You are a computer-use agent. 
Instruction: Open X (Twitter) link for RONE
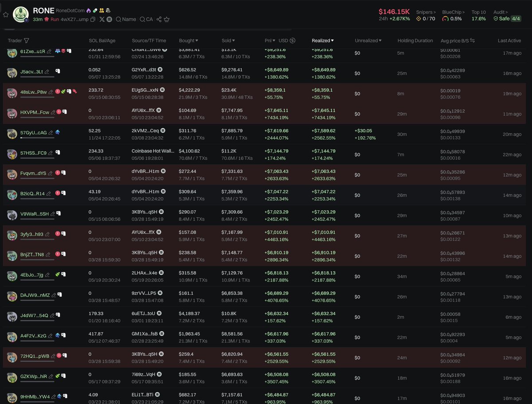tap(102, 20)
